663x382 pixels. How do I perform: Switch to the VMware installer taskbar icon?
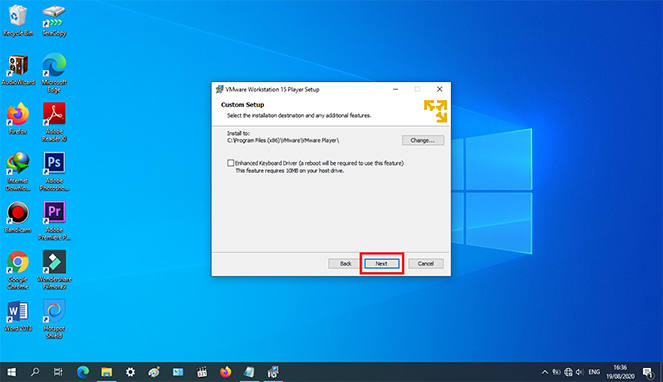273,372
